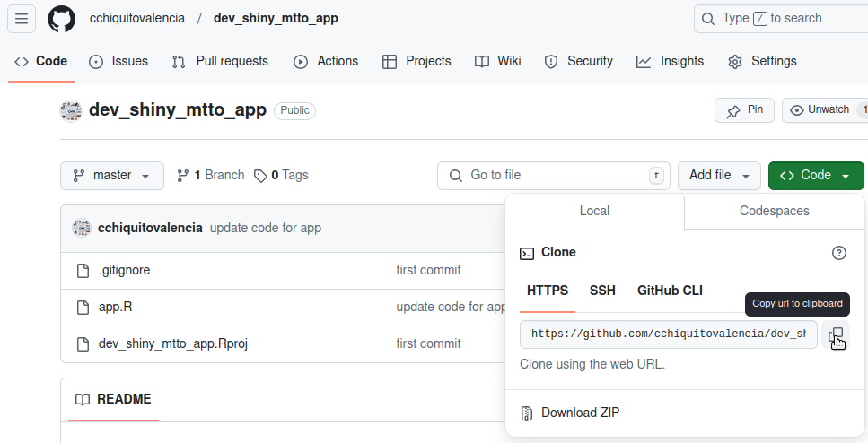The image size is (868, 443).
Task: View the 1 Branch list
Action: click(x=211, y=176)
